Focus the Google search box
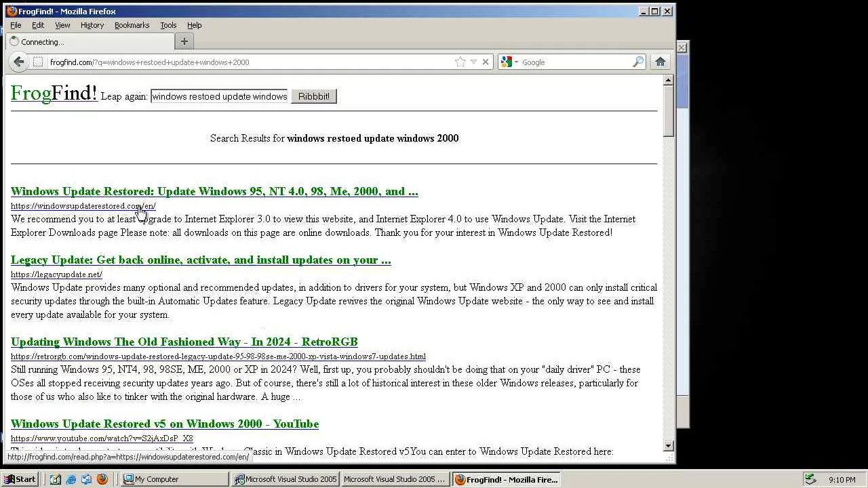Image resolution: width=868 pixels, height=488 pixels. [x=576, y=62]
